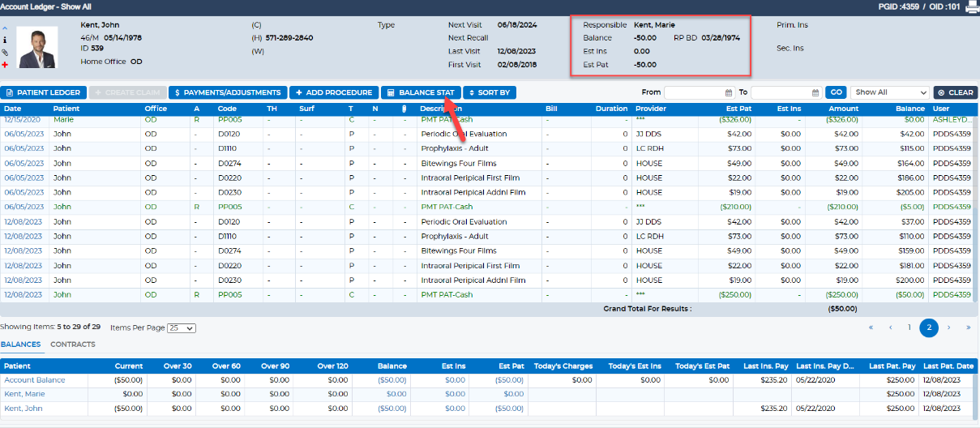Click the Add Procedure button
The image size is (980, 428).
tap(334, 92)
